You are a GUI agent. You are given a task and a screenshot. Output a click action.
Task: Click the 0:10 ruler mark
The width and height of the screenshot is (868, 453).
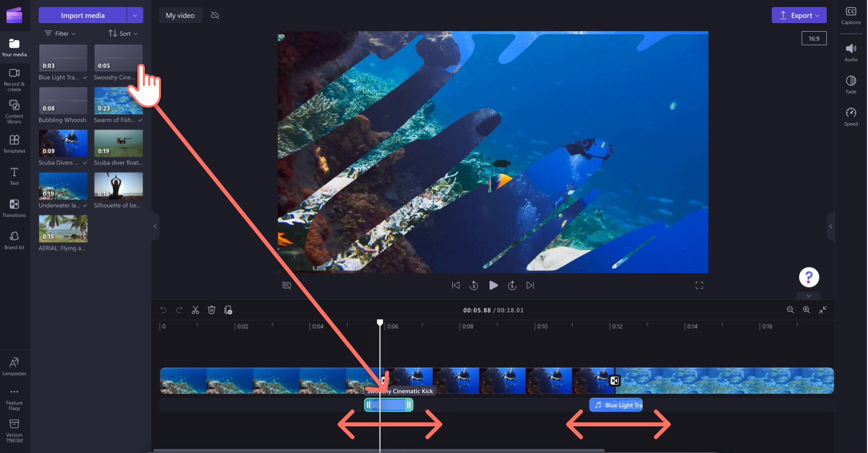tap(542, 326)
